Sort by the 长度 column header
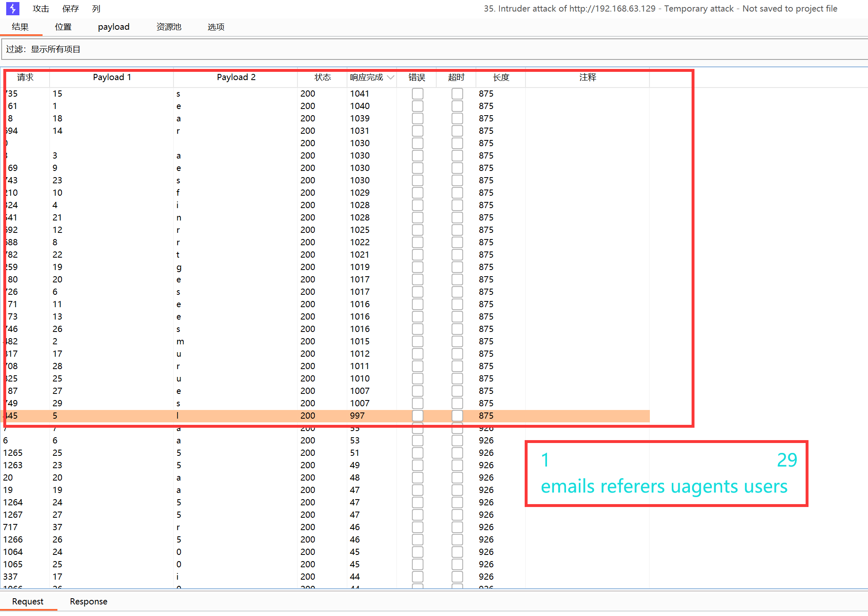This screenshot has width=868, height=616. (501, 77)
